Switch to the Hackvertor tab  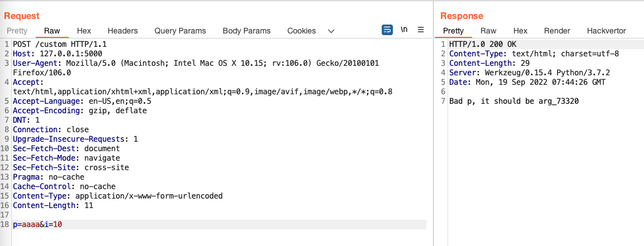606,31
